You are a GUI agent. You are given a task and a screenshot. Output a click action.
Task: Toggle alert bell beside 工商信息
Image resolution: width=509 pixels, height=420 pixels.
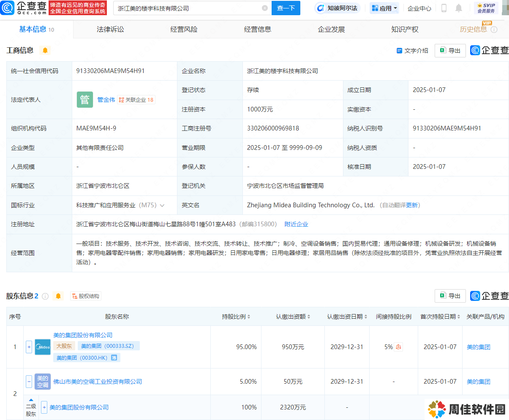click(45, 50)
